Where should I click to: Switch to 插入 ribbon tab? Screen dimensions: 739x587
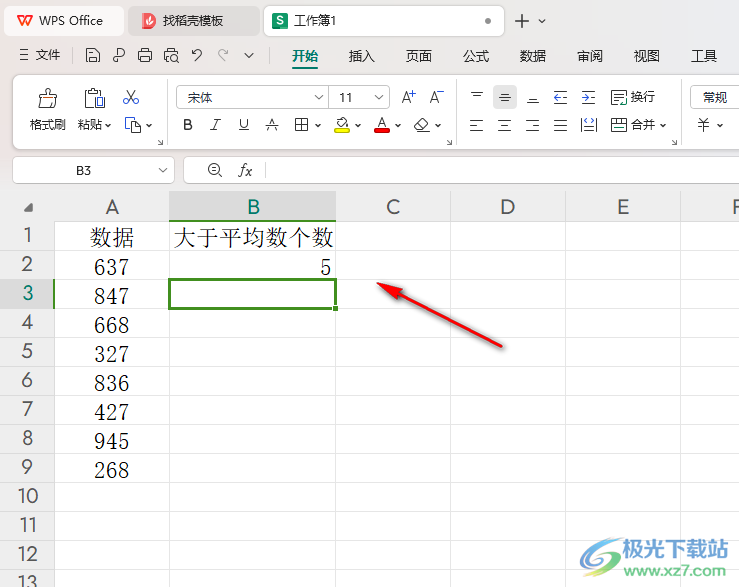pos(361,56)
